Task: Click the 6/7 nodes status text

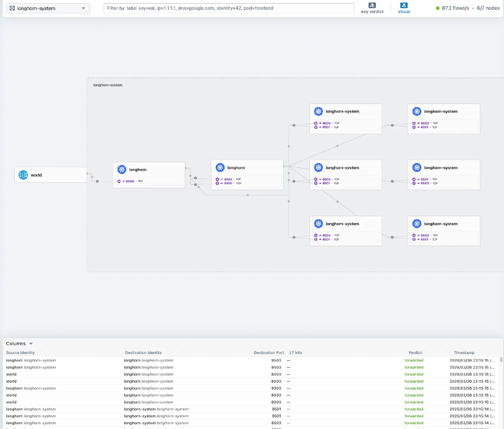Action: 488,8
